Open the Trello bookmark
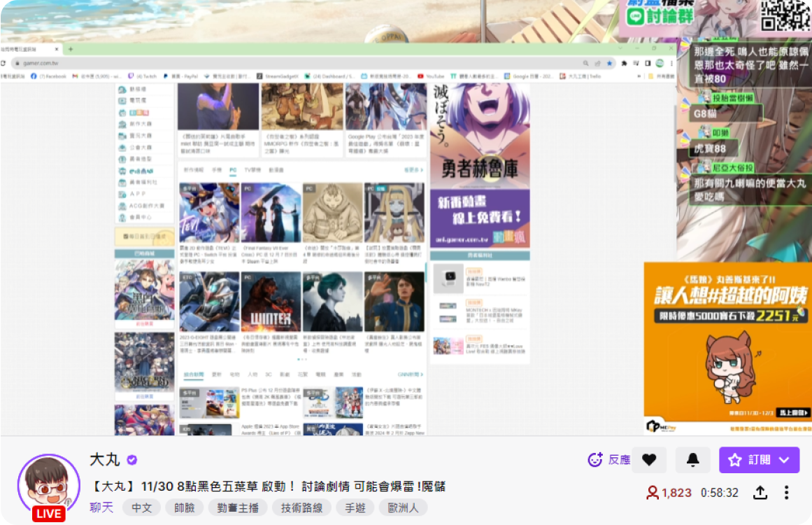 [580, 76]
